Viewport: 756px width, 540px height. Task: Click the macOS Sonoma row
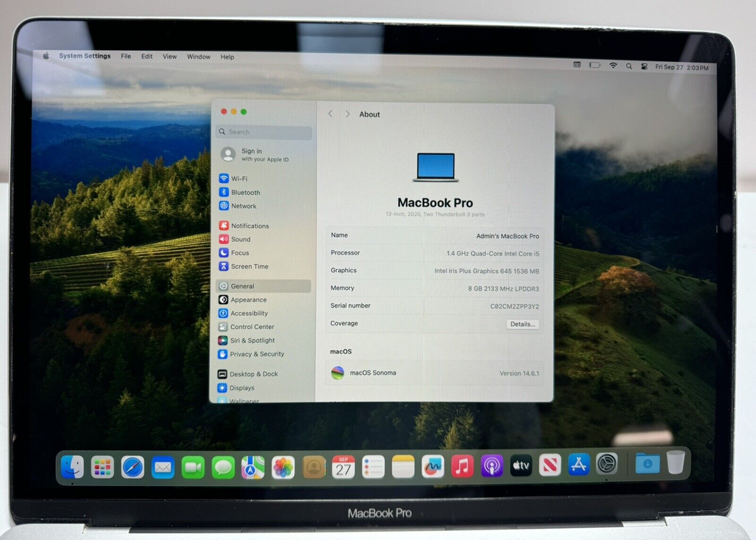click(435, 373)
